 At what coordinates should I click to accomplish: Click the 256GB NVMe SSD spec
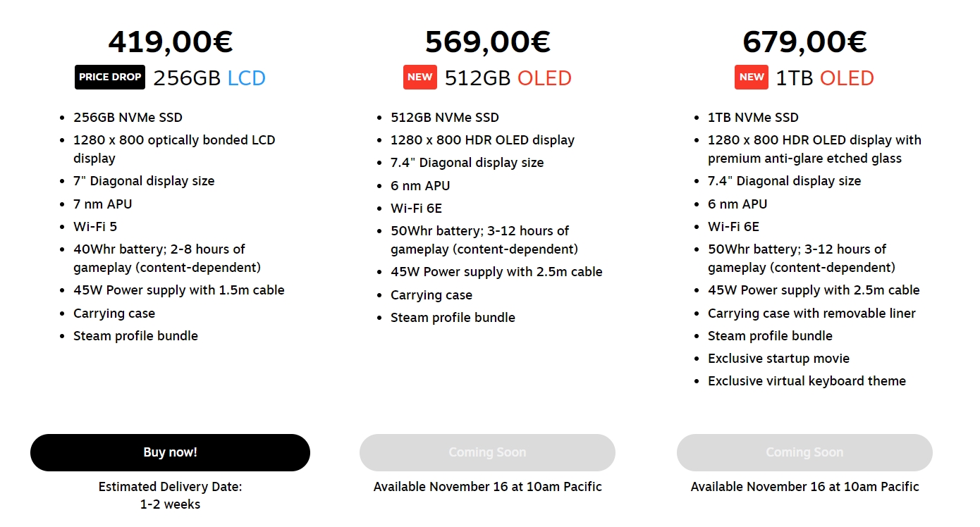point(128,118)
